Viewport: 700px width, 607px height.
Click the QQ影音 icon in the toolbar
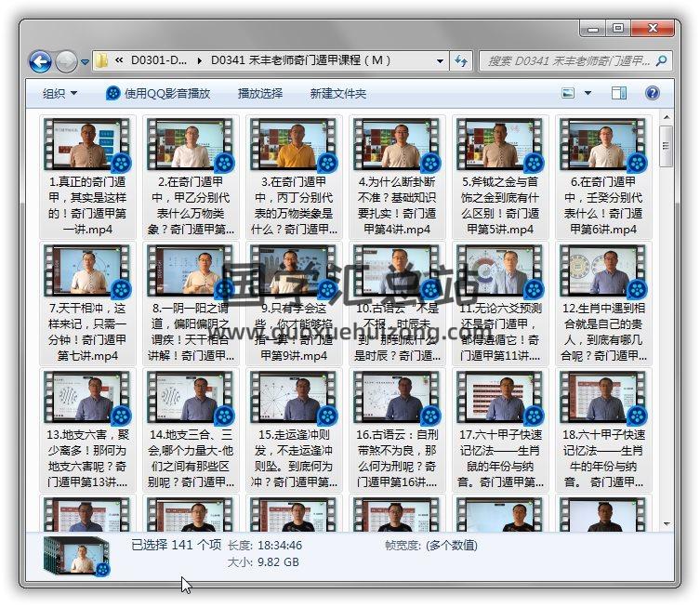[112, 94]
